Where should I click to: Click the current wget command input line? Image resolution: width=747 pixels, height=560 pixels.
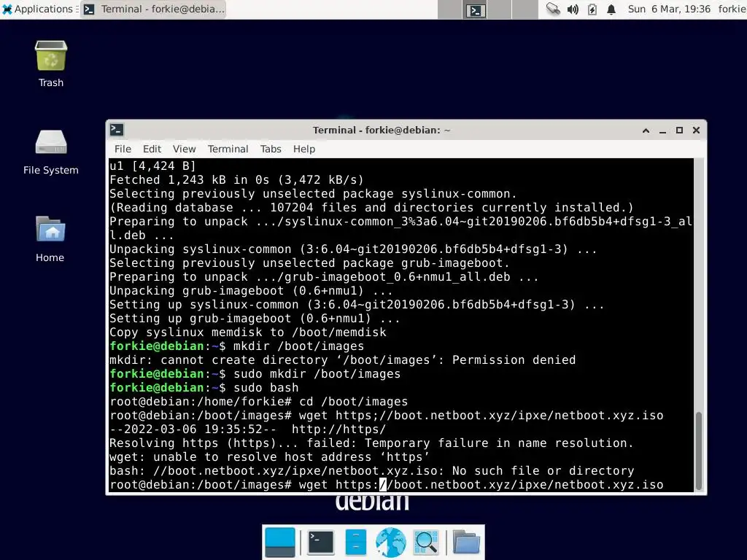(x=387, y=485)
